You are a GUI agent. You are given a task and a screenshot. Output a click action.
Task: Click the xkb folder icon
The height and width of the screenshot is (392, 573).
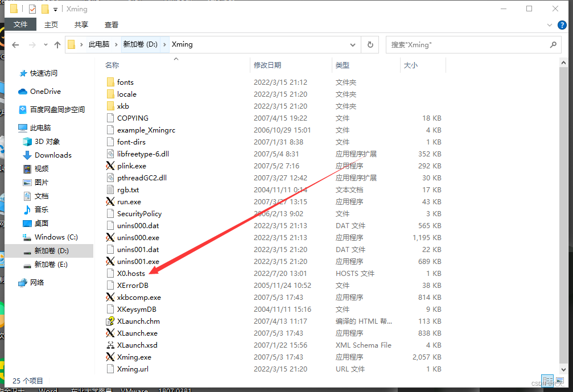click(x=110, y=106)
